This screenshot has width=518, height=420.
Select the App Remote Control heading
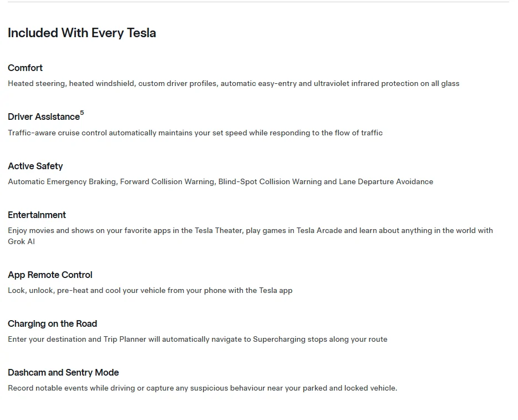(x=50, y=275)
